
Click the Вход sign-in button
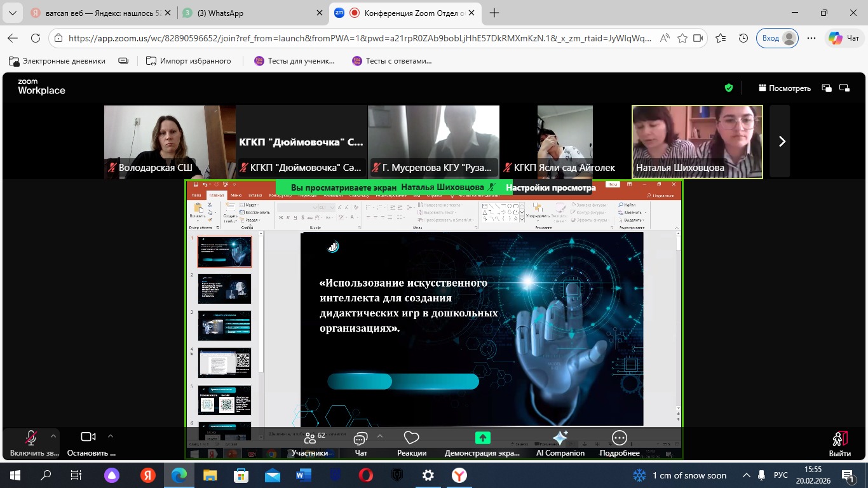point(777,38)
